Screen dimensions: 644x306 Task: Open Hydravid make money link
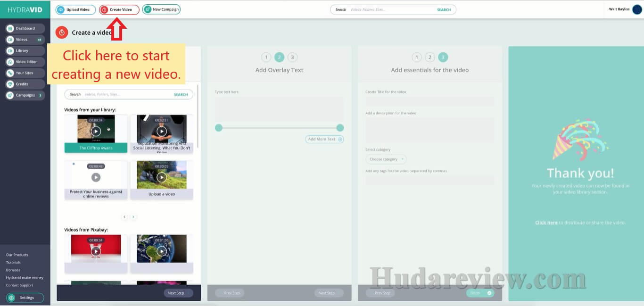(25, 278)
